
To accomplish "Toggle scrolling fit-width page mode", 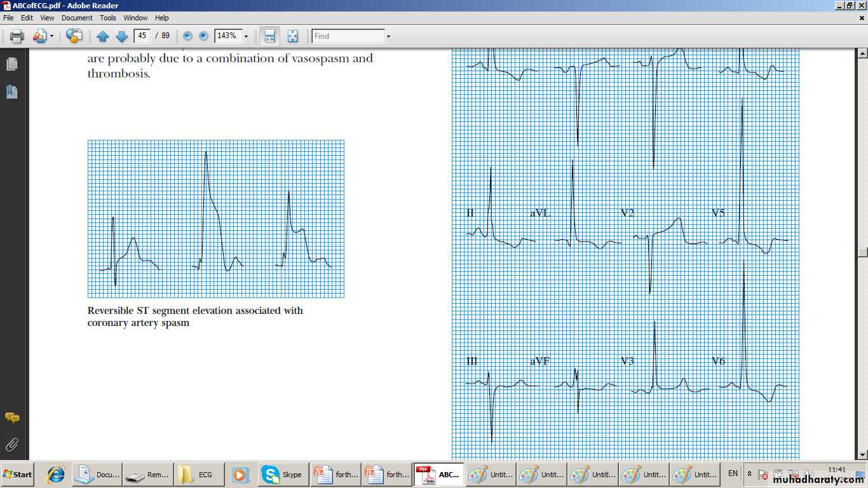I will (x=270, y=36).
